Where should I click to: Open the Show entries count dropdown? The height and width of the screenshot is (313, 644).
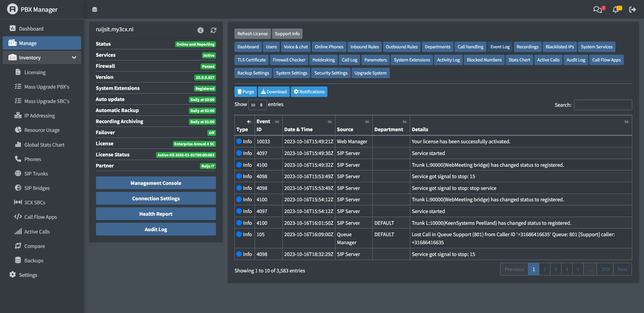pos(257,105)
